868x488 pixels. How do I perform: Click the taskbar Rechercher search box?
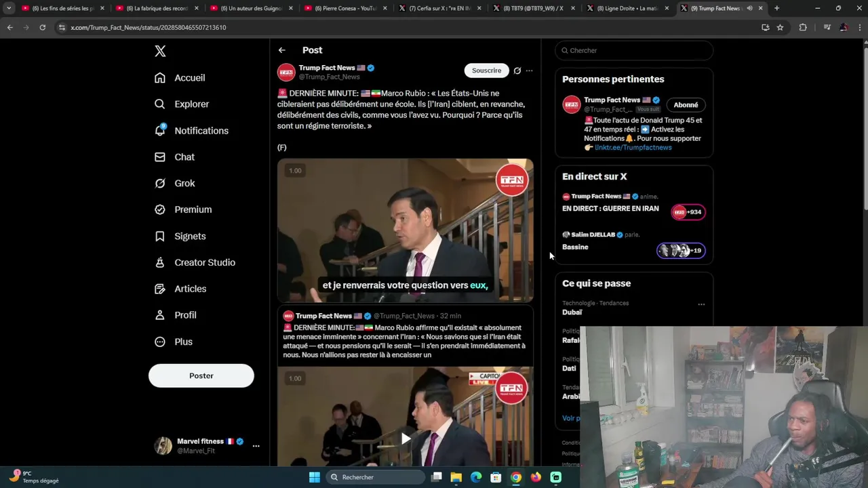click(x=374, y=477)
